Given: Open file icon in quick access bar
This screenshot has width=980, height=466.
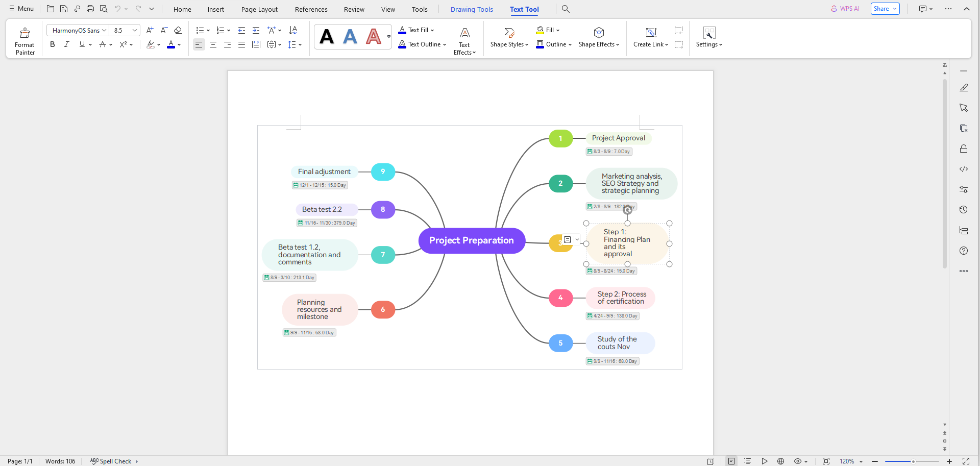Looking at the screenshot, I should 51,9.
